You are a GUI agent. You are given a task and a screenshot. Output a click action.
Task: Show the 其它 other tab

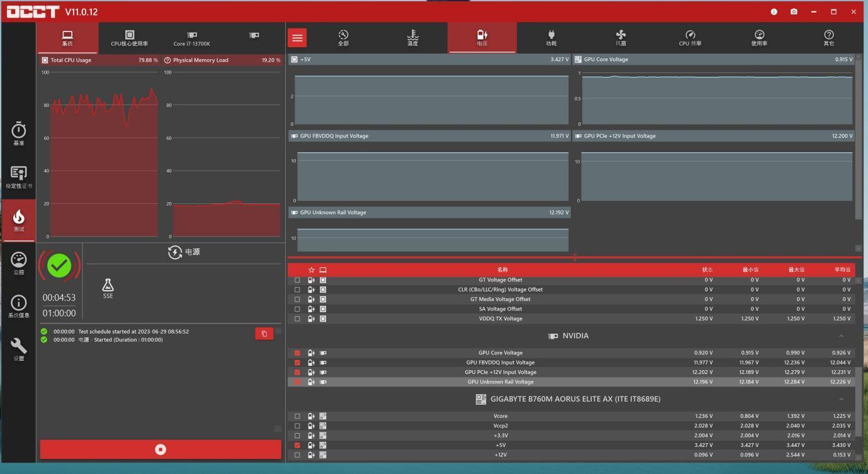pos(828,38)
